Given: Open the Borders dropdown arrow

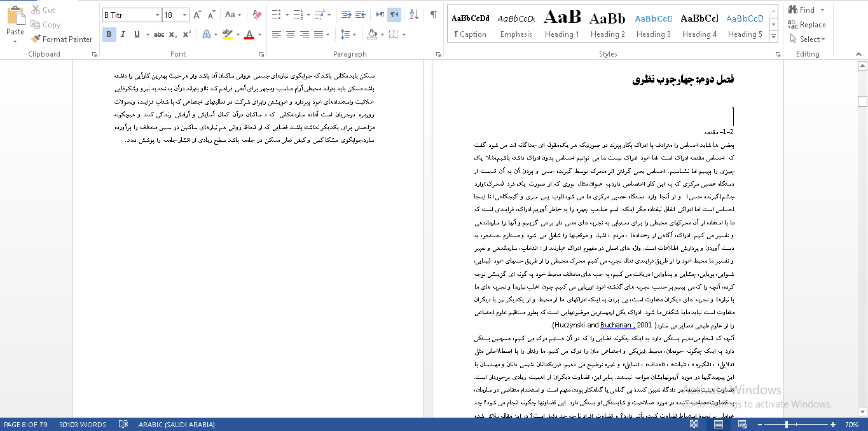Looking at the screenshot, I should coord(403,34).
